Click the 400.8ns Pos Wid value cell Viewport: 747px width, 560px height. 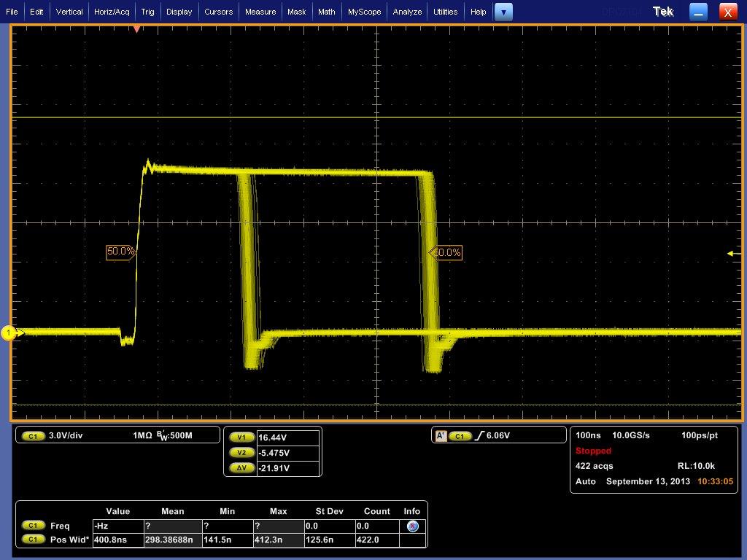[x=118, y=540]
